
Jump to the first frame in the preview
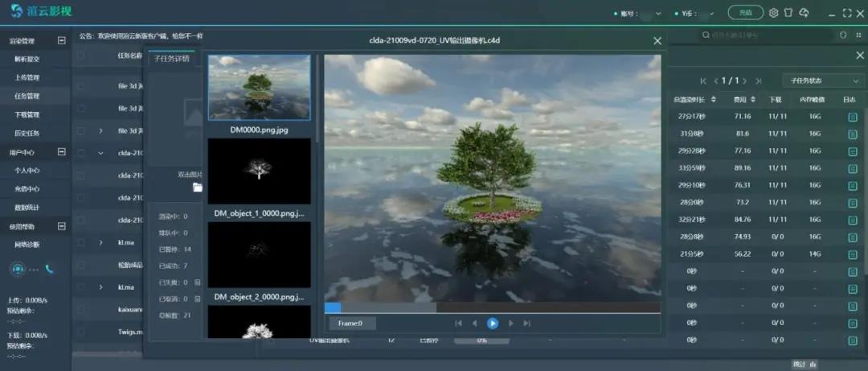[x=458, y=324]
